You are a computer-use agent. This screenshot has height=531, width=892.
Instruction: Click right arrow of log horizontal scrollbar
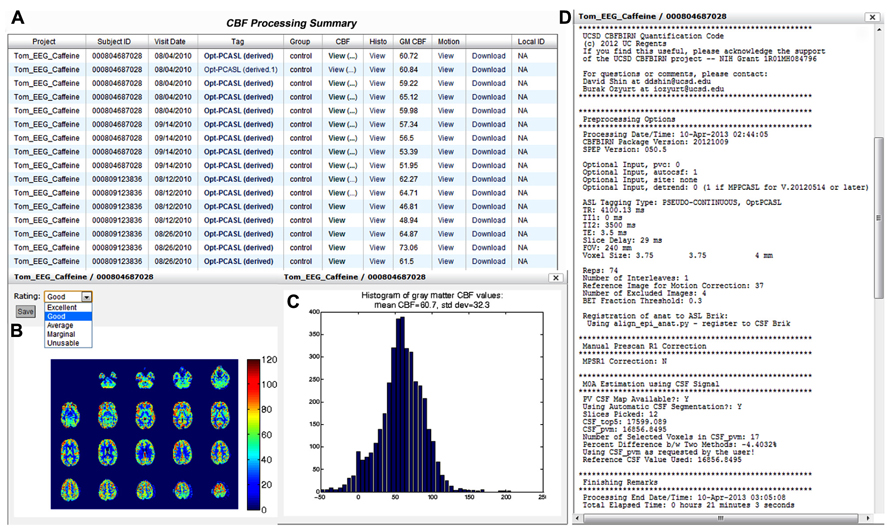(x=868, y=518)
